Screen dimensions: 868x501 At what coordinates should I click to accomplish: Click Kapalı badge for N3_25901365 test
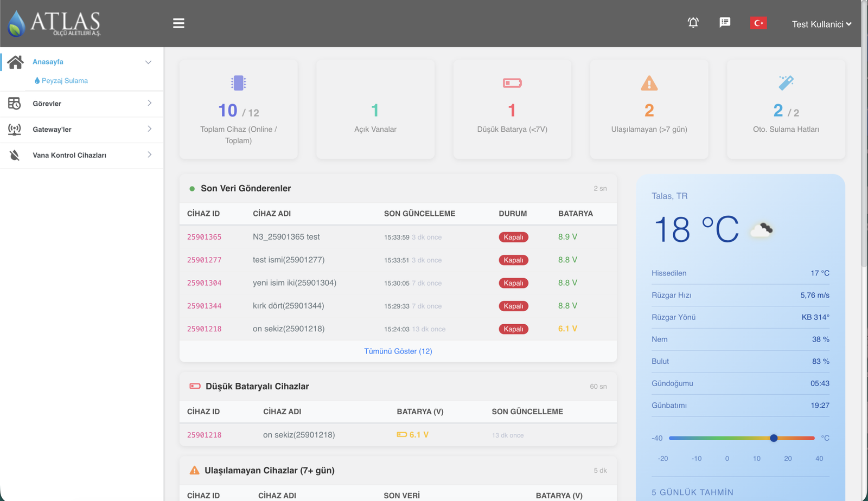513,237
